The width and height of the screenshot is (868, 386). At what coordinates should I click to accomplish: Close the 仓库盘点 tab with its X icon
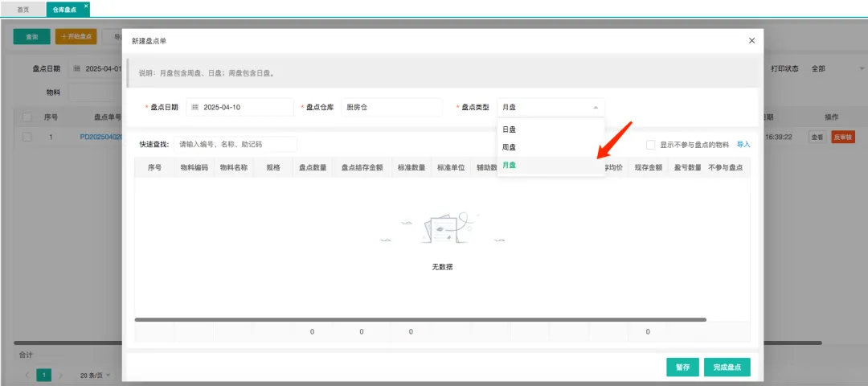point(86,6)
